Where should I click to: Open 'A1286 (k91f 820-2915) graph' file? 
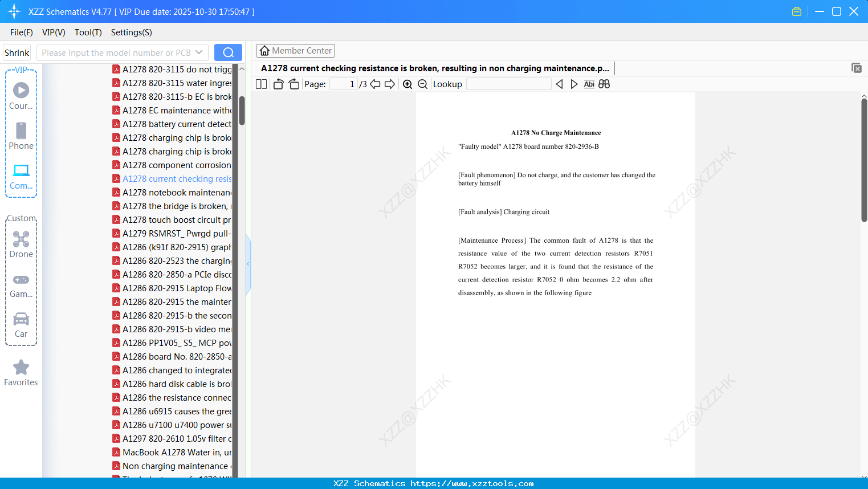[172, 247]
